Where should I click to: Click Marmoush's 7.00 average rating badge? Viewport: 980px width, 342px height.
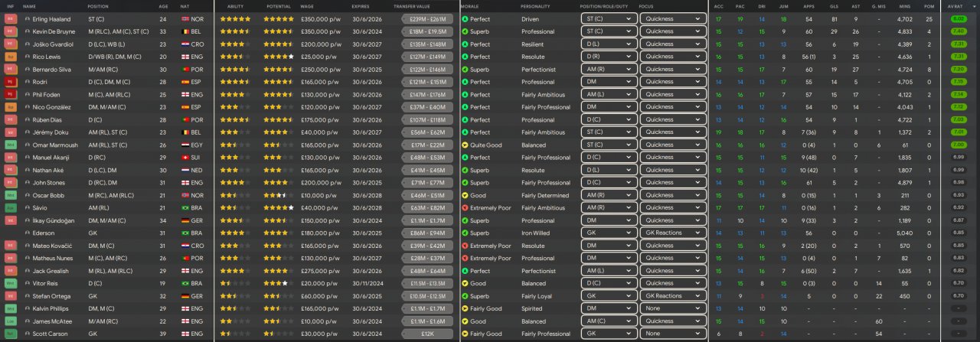[x=957, y=145]
